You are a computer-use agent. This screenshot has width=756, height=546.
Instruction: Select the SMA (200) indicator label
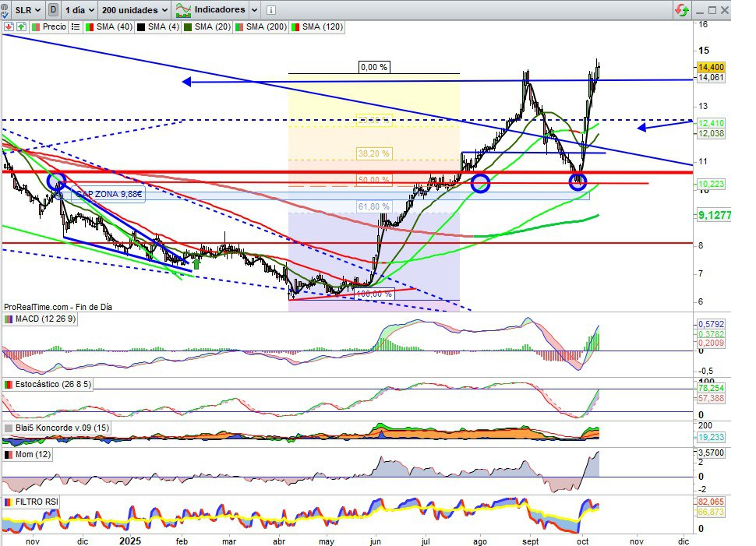[x=264, y=26]
